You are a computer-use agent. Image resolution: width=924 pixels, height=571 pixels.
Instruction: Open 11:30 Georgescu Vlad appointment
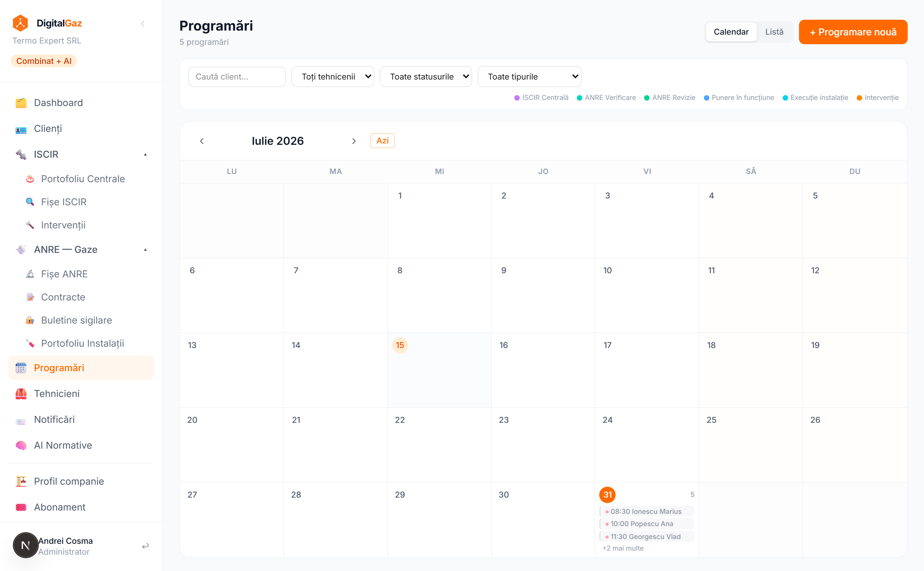[646, 537]
